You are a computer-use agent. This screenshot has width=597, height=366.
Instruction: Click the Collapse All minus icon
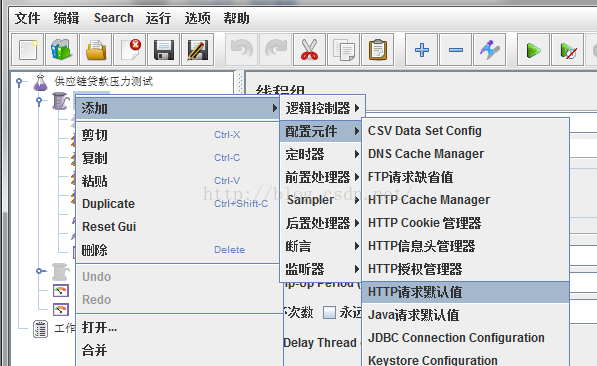click(x=456, y=50)
